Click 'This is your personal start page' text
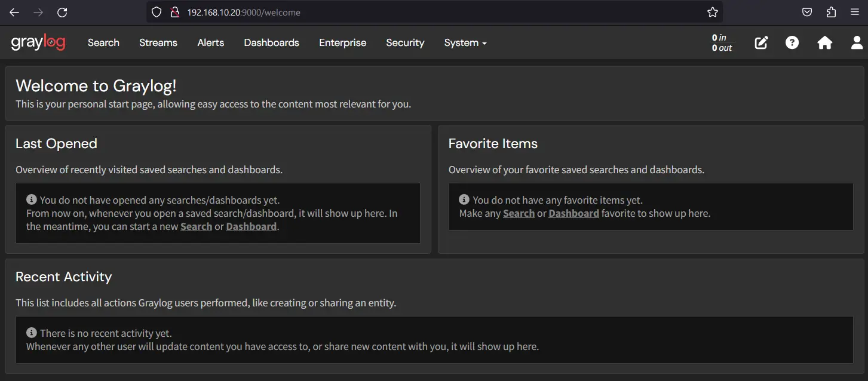 point(213,104)
